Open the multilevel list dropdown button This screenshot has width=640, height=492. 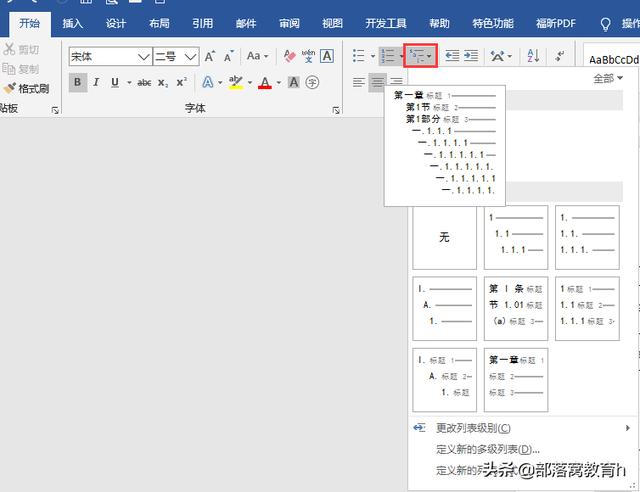(x=420, y=56)
